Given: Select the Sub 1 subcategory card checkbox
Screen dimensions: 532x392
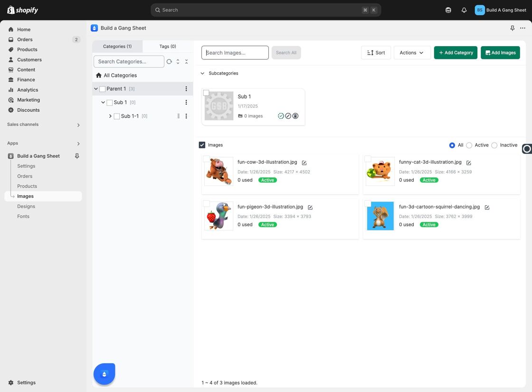Looking at the screenshot, I should coord(206,93).
